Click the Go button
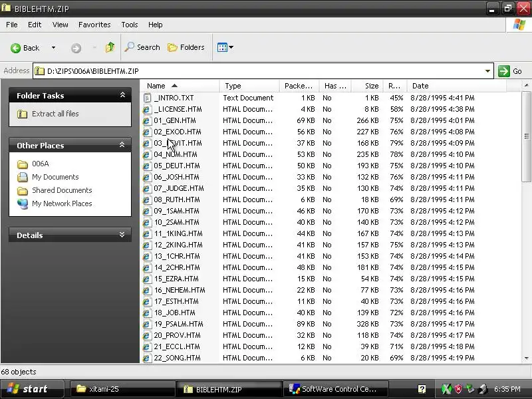Image resolution: width=532 pixels, height=399 pixels. 510,71
